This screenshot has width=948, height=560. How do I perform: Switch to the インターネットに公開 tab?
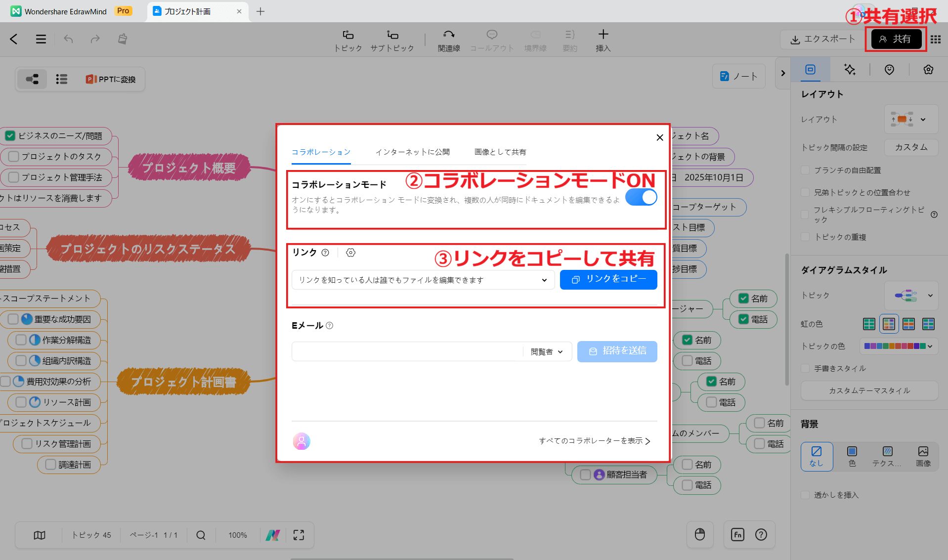click(412, 152)
